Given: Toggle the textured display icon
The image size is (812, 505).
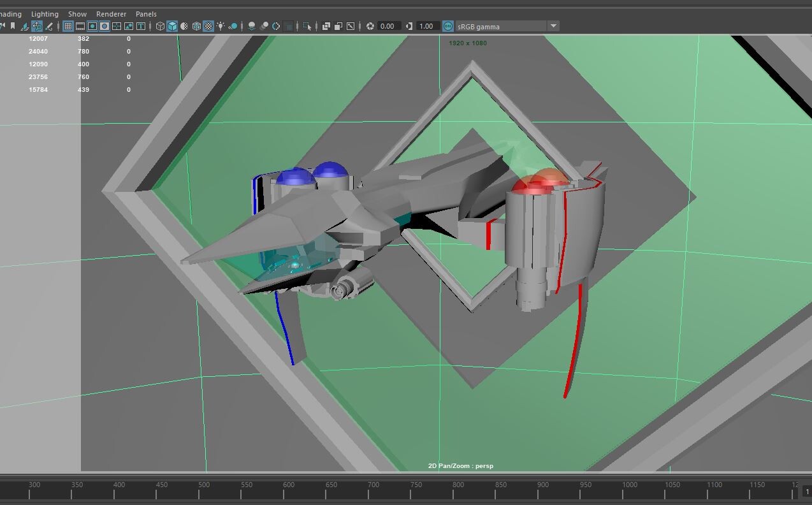Looking at the screenshot, I should (x=207, y=26).
